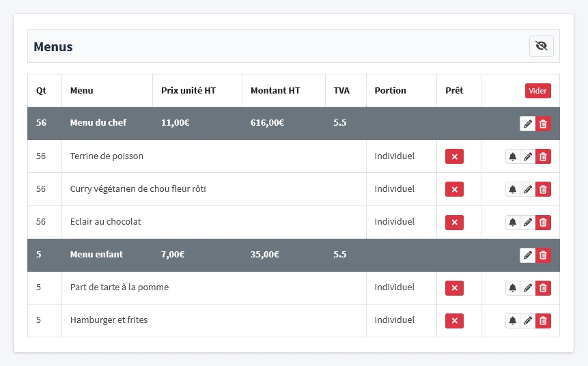The image size is (588, 366).
Task: Delete the Menu du chef row
Action: pos(543,124)
